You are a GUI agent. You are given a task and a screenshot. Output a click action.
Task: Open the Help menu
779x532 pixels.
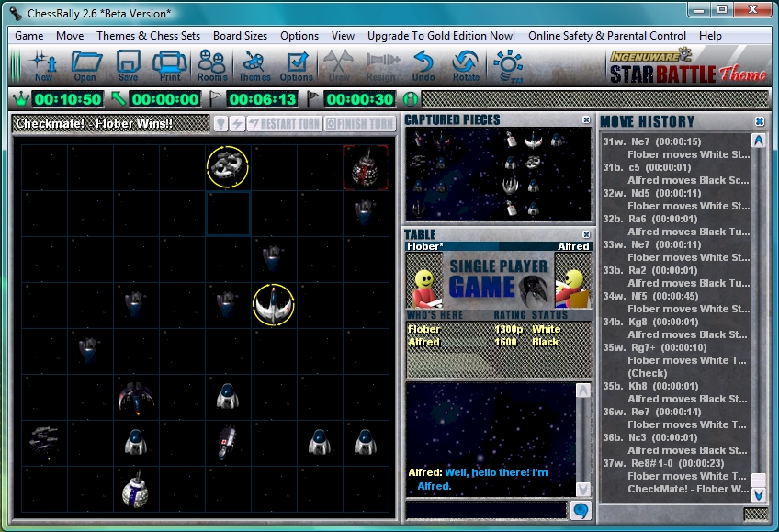click(710, 36)
